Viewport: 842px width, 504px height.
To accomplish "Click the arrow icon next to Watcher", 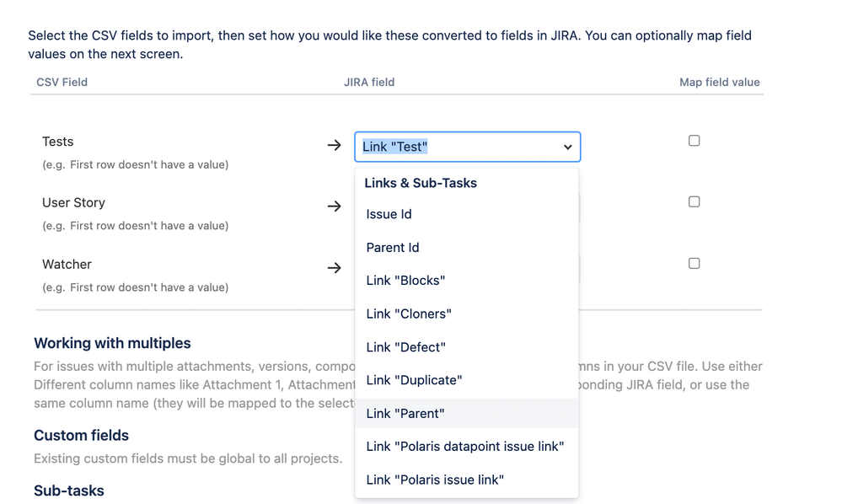I will point(334,268).
